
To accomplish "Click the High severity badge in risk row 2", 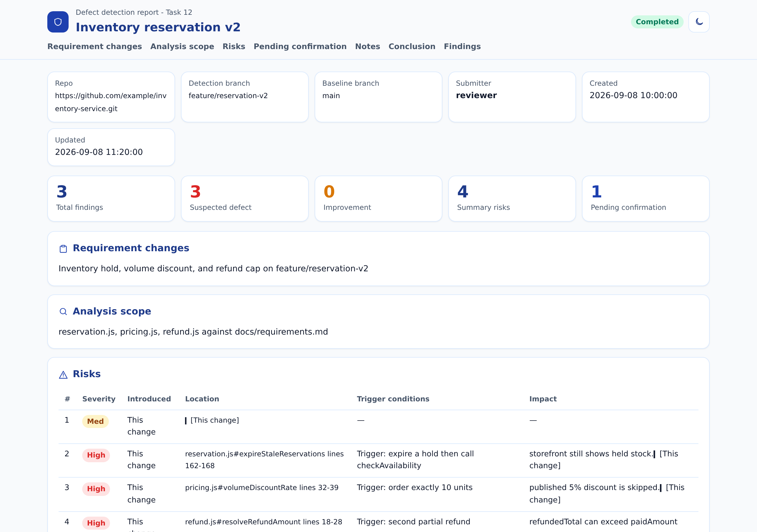I will click(x=96, y=455).
